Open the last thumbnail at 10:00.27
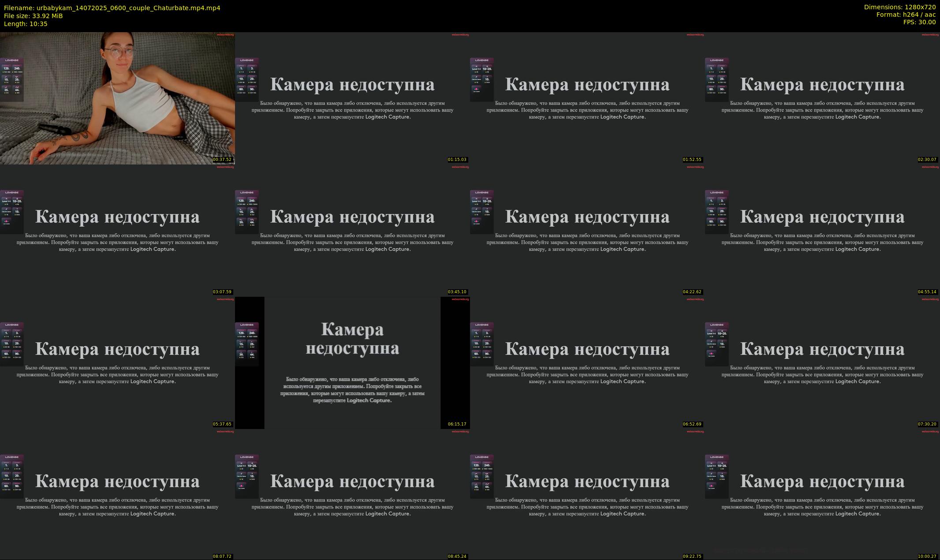940x560 pixels. (x=822, y=495)
